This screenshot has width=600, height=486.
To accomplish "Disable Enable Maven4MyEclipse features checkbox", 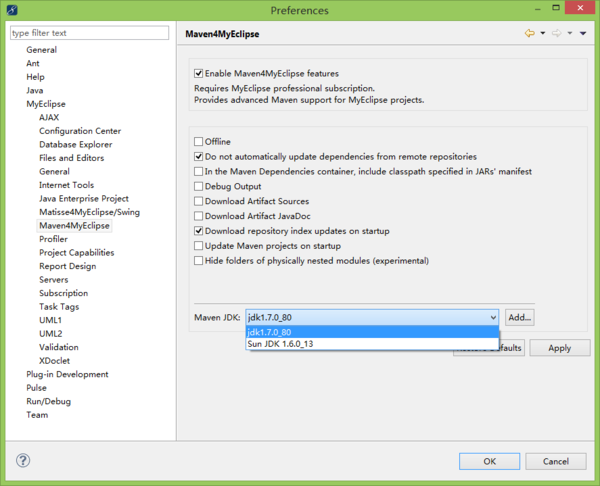I will pyautogui.click(x=198, y=73).
